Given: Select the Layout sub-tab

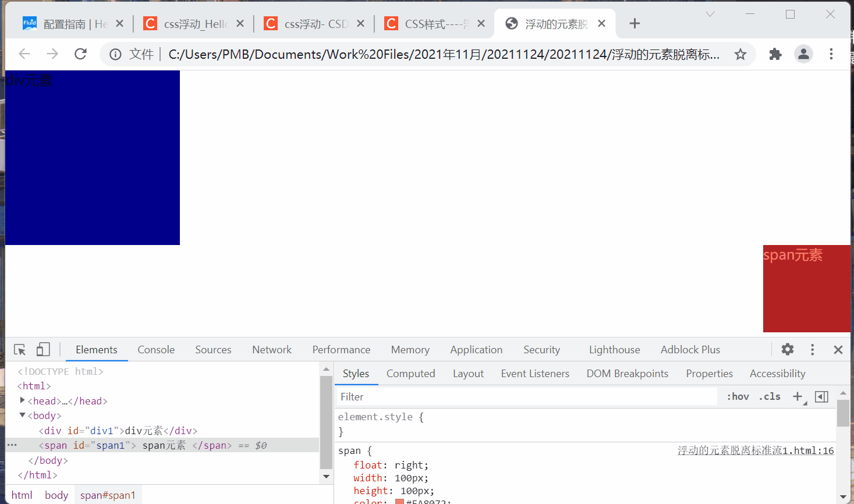Looking at the screenshot, I should [468, 374].
